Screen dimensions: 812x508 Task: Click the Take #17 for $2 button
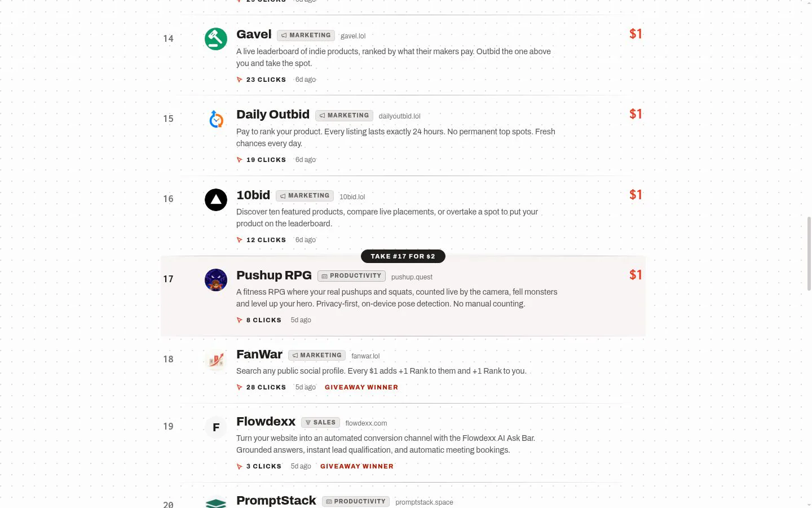(x=403, y=256)
